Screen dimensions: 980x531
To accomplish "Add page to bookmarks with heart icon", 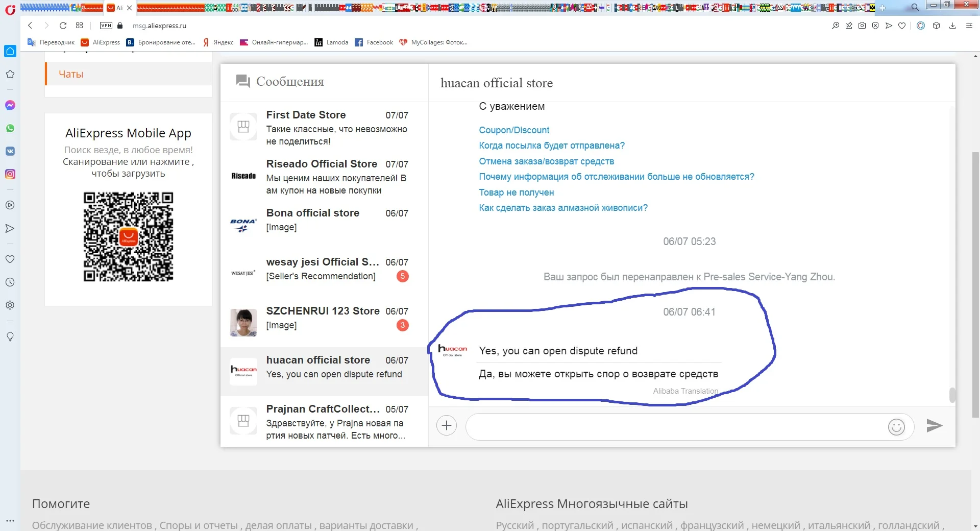I will pos(902,26).
